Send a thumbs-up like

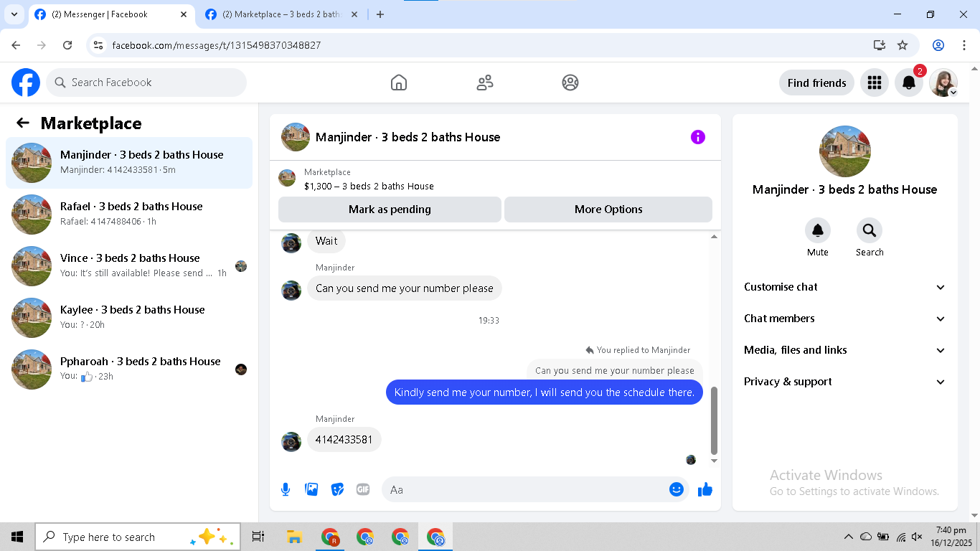pyautogui.click(x=705, y=489)
